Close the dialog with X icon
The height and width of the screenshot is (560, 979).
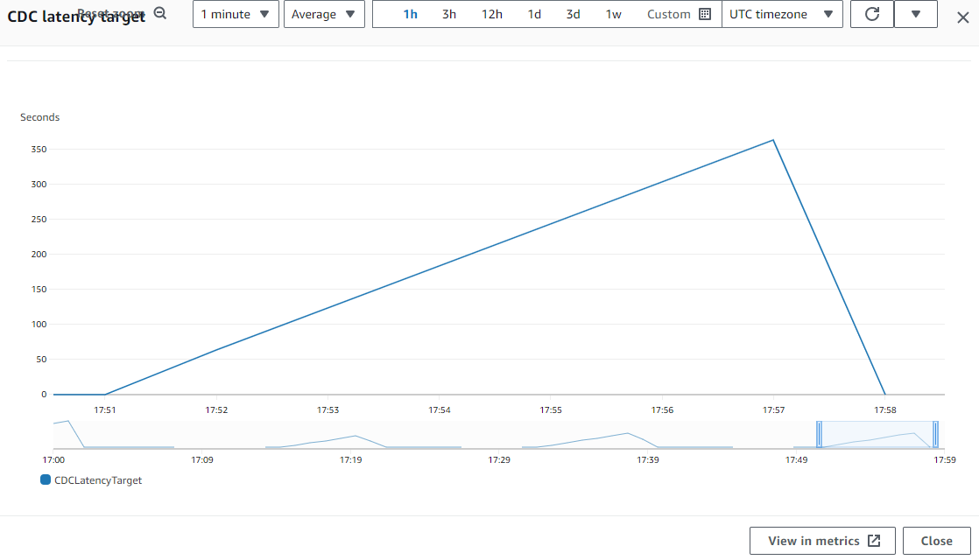coord(963,17)
